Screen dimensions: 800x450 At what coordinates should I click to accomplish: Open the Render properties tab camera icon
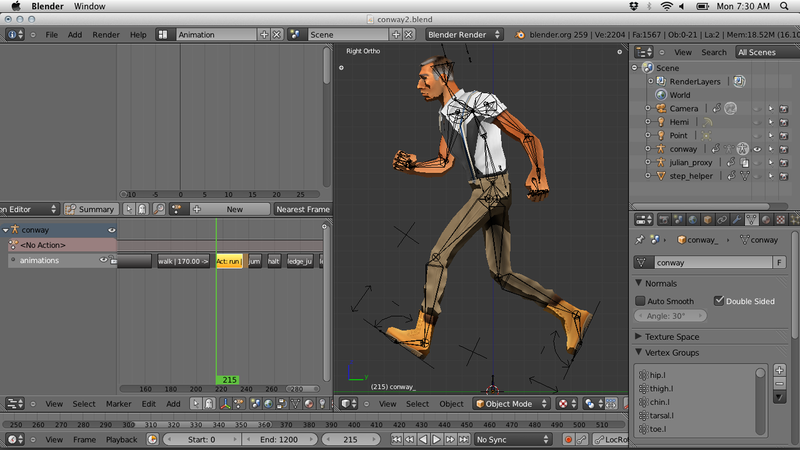[x=663, y=220]
